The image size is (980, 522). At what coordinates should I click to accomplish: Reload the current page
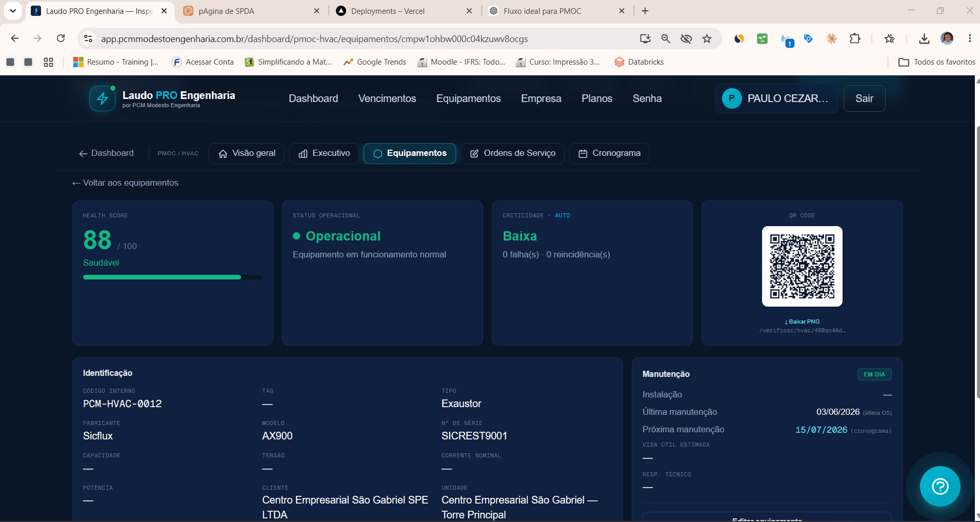coord(61,38)
